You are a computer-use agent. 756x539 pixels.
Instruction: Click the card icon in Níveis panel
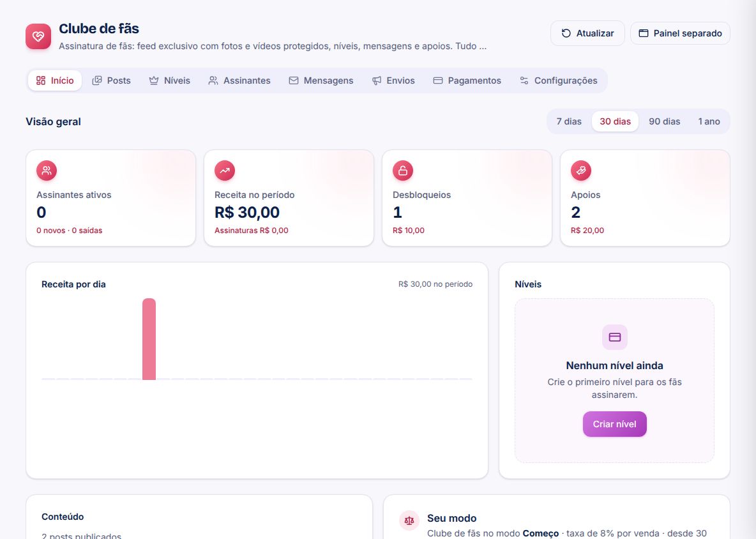615,337
